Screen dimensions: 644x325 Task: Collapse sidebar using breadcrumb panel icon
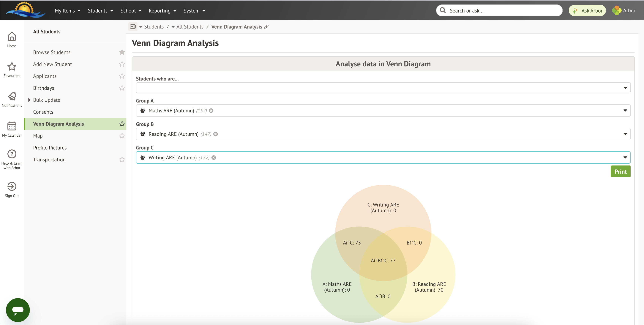(x=133, y=27)
